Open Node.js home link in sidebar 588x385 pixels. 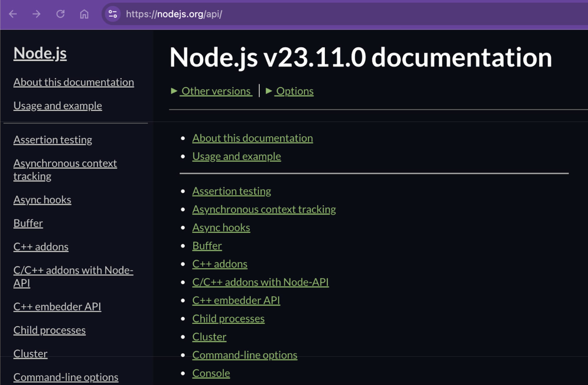point(40,53)
